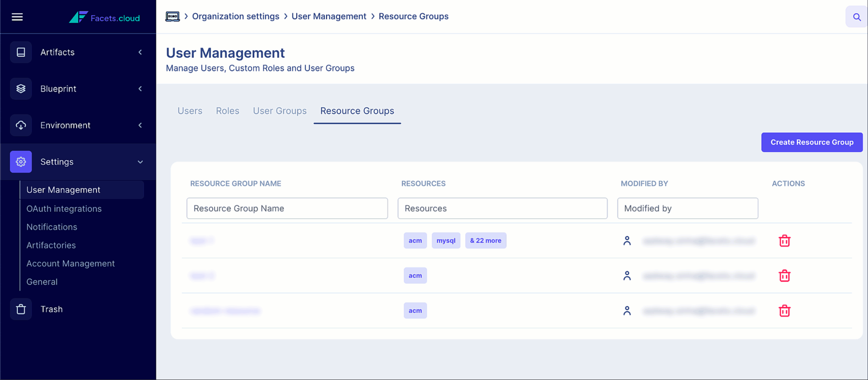868x380 pixels.
Task: Click the Facets.cloud logo
Action: click(x=104, y=18)
